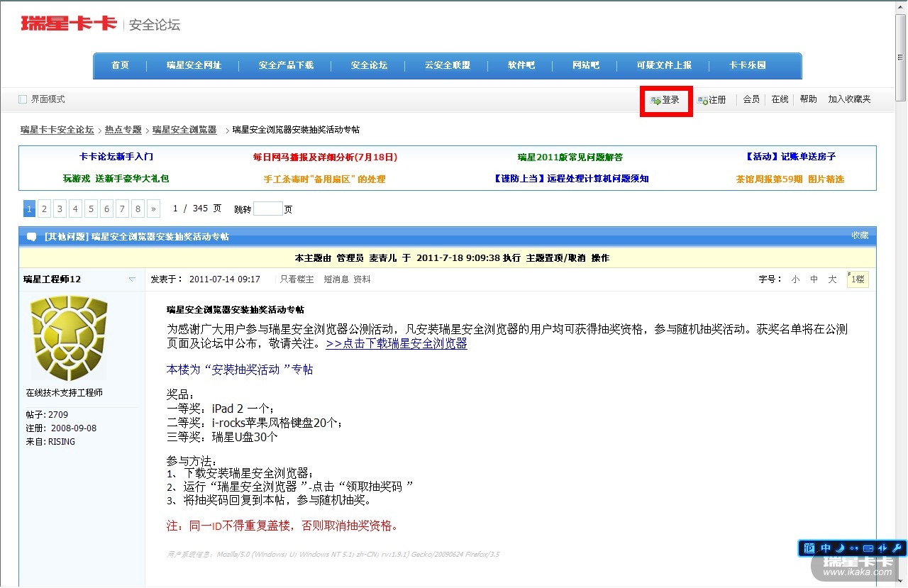Viewport: 908px width, 588px height.
Task: Set font size to 中 beside 字号
Action: [x=814, y=279]
